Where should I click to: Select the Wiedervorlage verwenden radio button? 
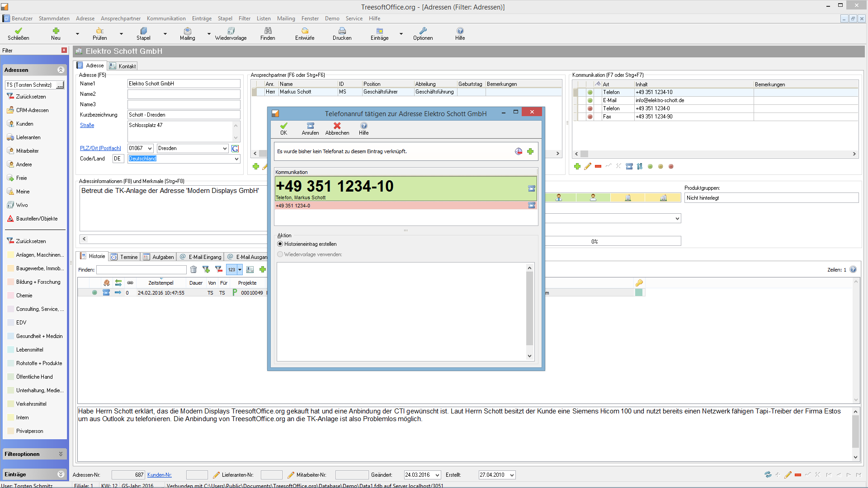[x=280, y=254]
